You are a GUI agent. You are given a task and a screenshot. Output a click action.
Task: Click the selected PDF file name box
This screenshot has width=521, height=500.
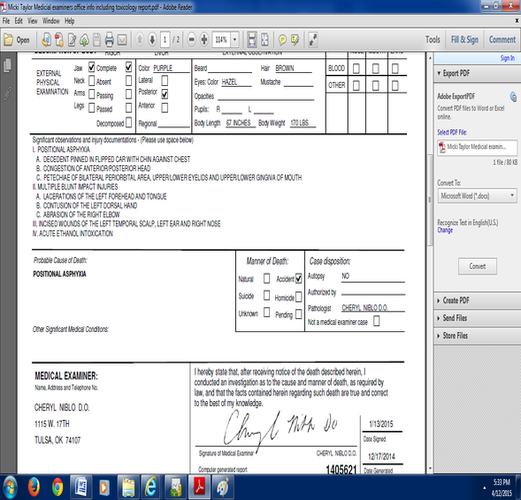tap(477, 147)
